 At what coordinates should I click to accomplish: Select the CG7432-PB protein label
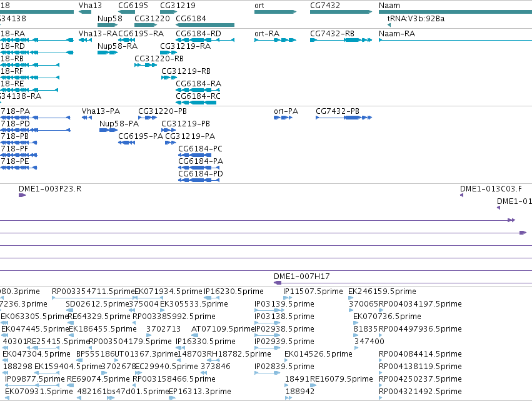pyautogui.click(x=338, y=111)
